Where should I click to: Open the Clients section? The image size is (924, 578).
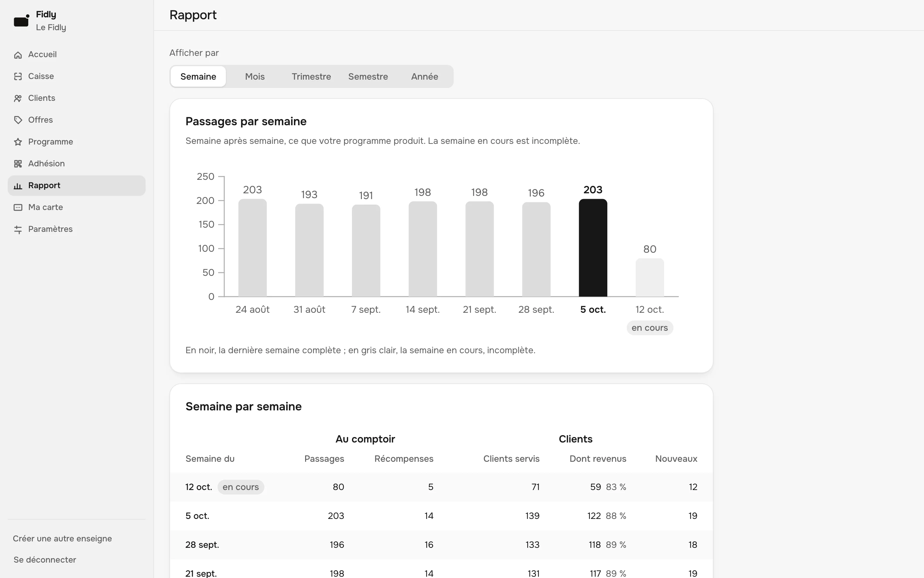coord(76,98)
